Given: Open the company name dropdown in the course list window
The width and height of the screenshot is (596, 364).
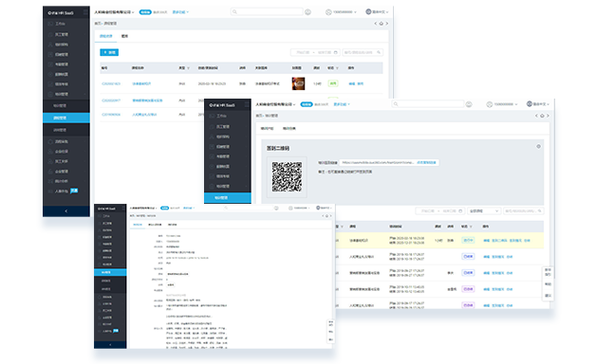Looking at the screenshot, I should click(114, 12).
